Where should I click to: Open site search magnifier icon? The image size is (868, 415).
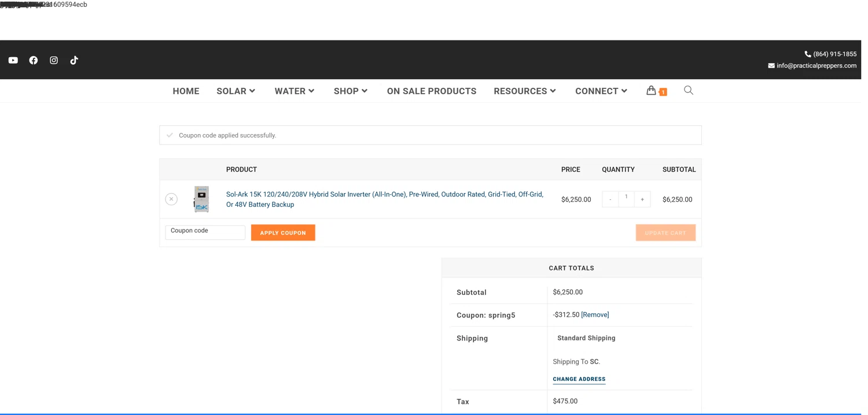coord(688,90)
